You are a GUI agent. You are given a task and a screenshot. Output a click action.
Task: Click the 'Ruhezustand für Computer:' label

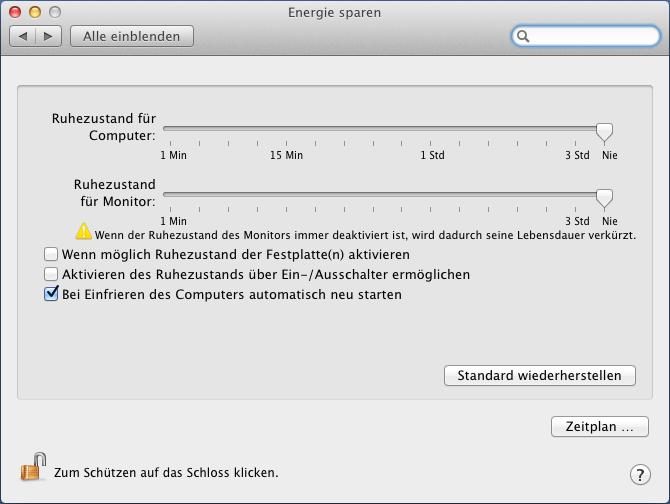click(x=104, y=127)
